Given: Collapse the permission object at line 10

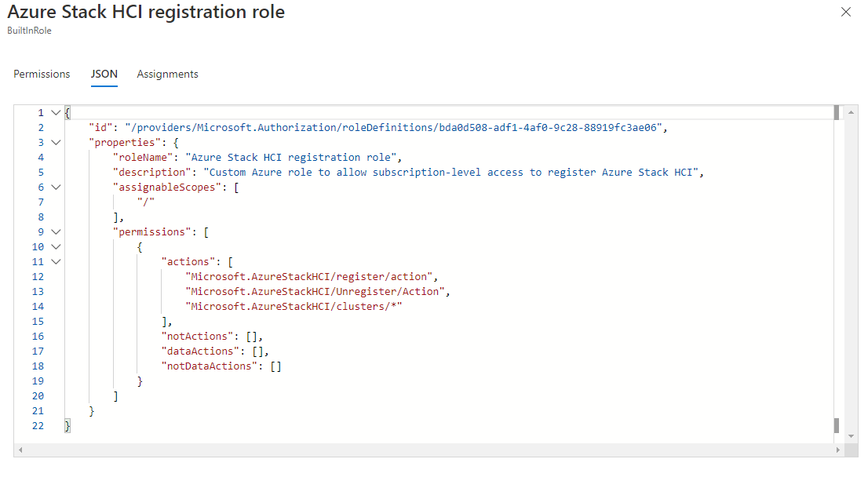Looking at the screenshot, I should click(56, 247).
